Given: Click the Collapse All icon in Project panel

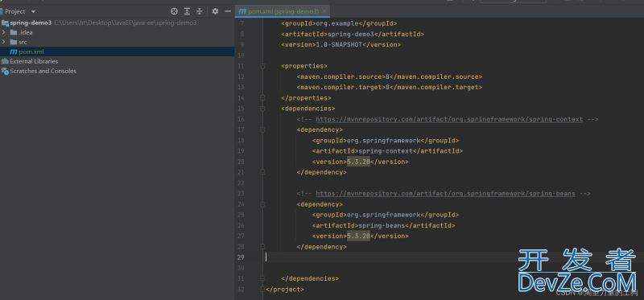Looking at the screenshot, I should click(199, 11).
